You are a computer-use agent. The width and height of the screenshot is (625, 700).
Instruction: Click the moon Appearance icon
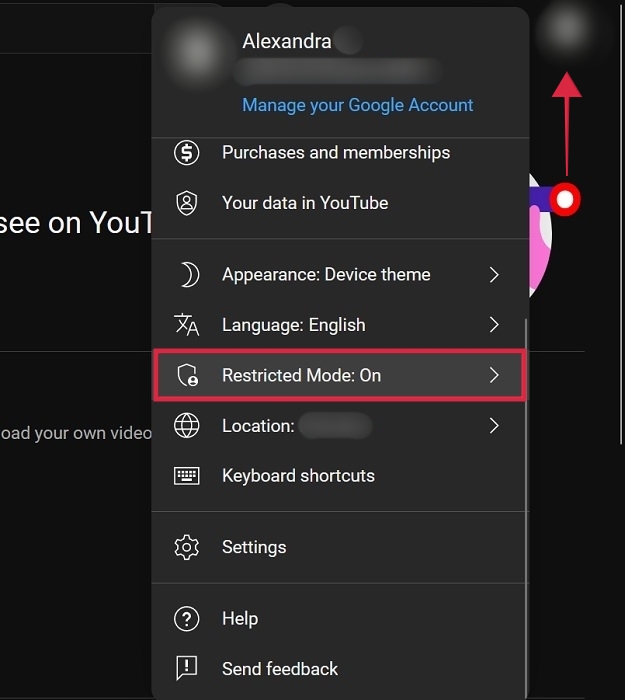[x=188, y=275]
